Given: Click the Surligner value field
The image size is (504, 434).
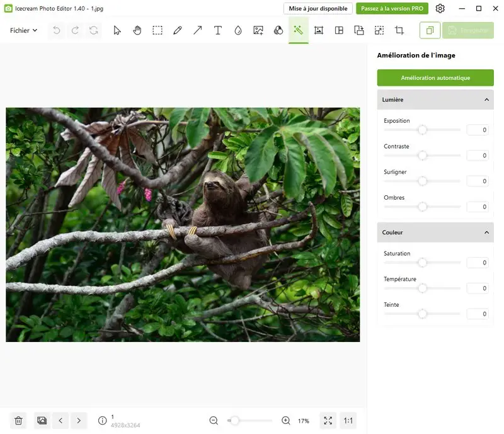Looking at the screenshot, I should [x=478, y=181].
